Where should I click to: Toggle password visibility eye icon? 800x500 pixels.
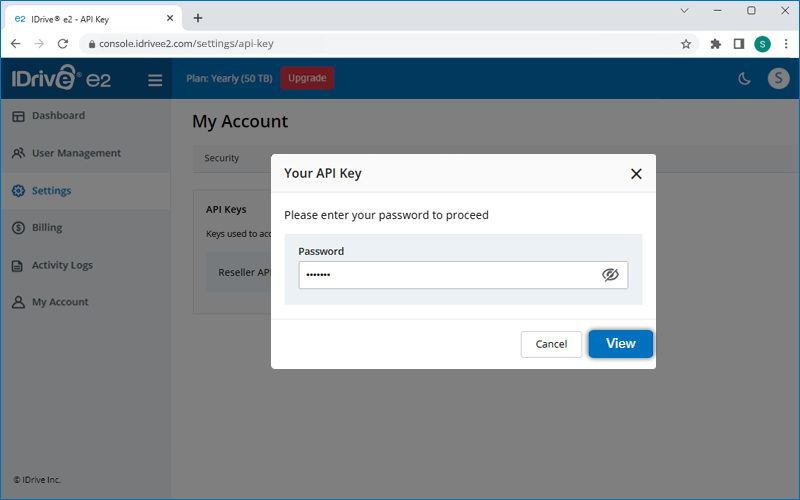click(x=610, y=275)
